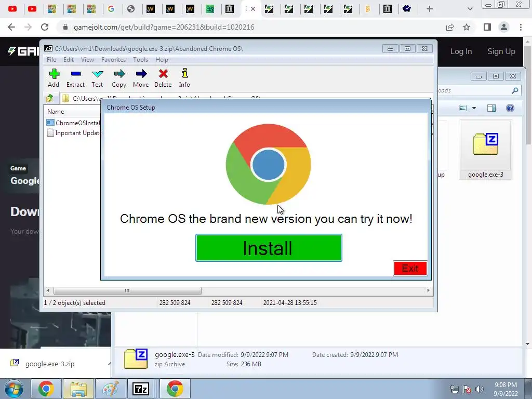The height and width of the screenshot is (399, 532).
Task: Click the red Delete icon in 7-Zip
Action: pyautogui.click(x=163, y=74)
